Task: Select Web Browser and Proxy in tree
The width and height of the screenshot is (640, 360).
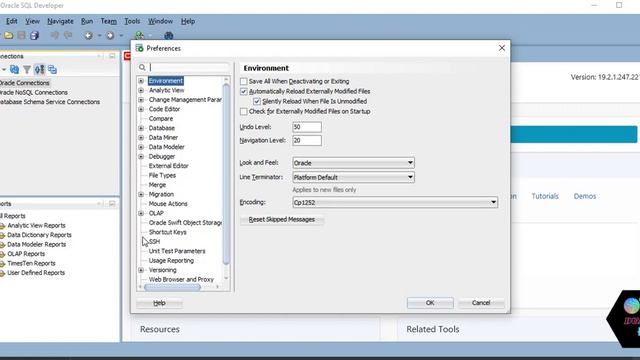Action: [x=181, y=280]
